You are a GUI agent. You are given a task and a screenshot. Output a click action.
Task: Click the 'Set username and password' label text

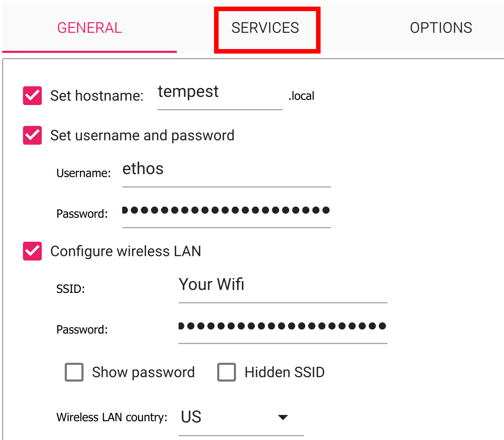coord(142,136)
